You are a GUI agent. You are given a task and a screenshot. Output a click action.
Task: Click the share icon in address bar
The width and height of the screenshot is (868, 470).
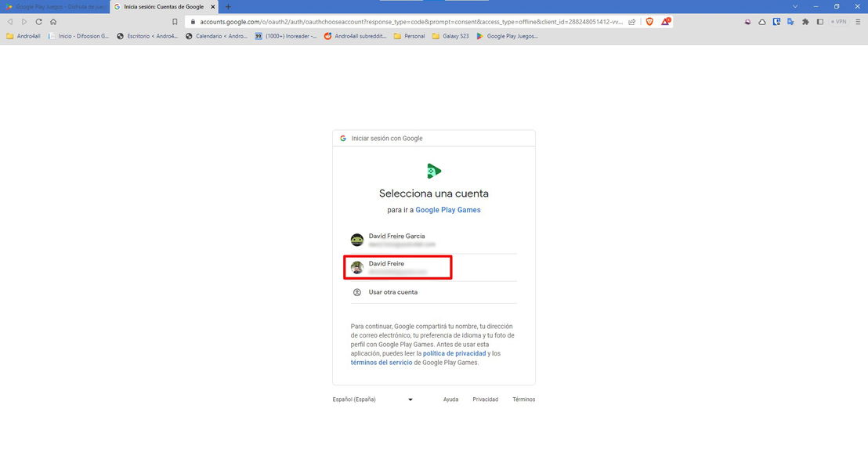pos(631,22)
